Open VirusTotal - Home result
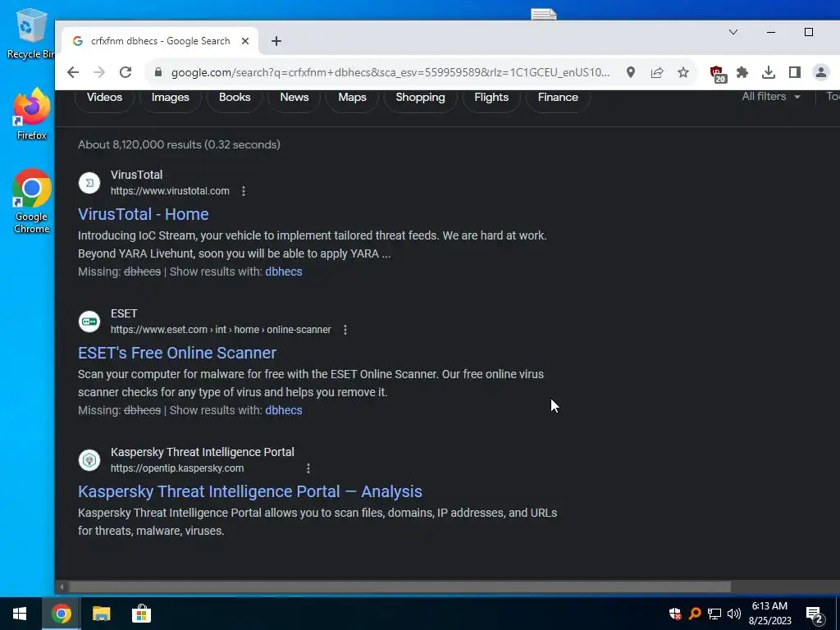The height and width of the screenshot is (630, 840). tap(143, 214)
